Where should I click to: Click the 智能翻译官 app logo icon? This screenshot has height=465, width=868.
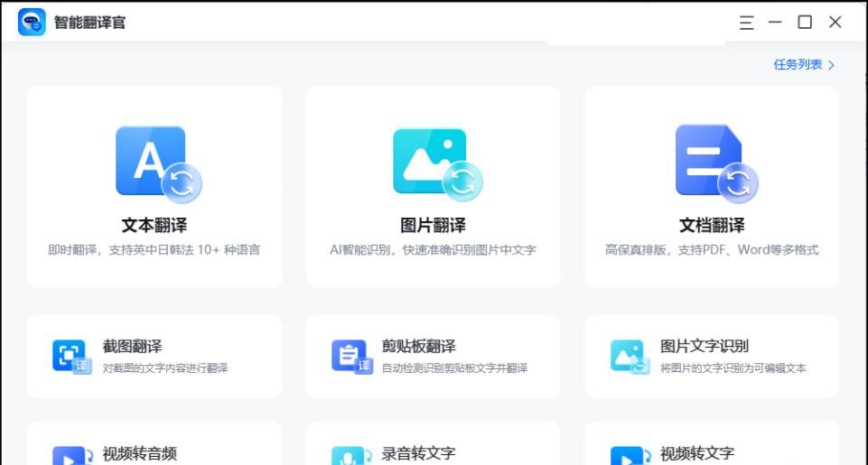pos(32,23)
